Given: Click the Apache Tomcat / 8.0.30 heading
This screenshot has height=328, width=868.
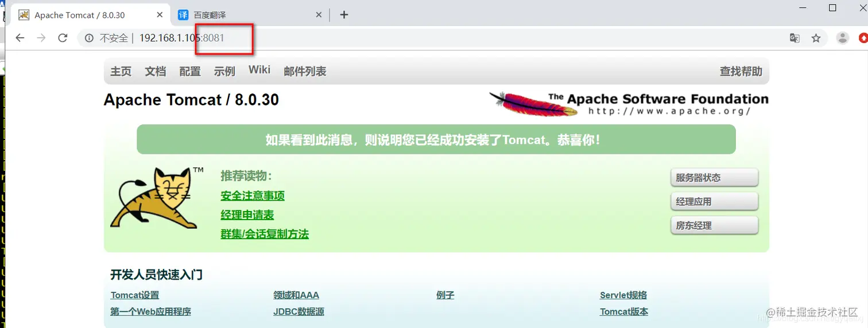Looking at the screenshot, I should point(191,100).
